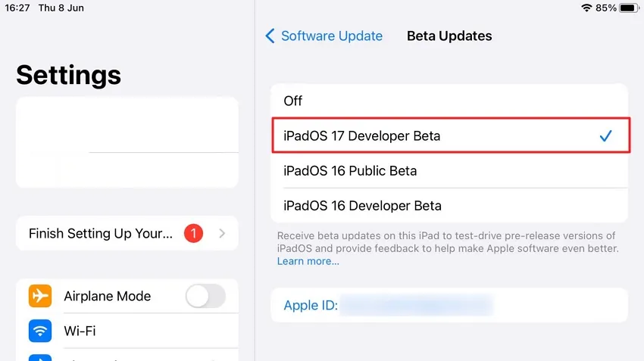
Task: Select the Off beta option
Action: coord(293,101)
